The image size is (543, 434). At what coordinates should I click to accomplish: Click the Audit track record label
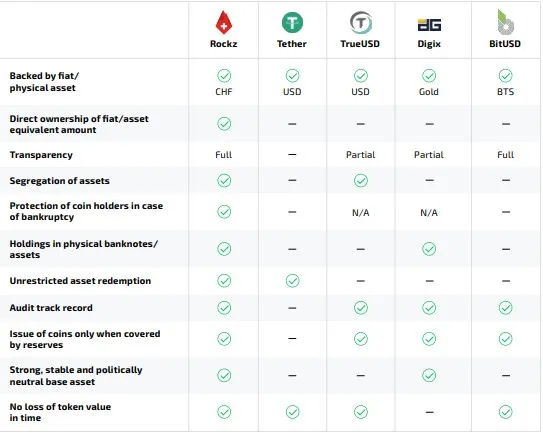click(x=51, y=308)
